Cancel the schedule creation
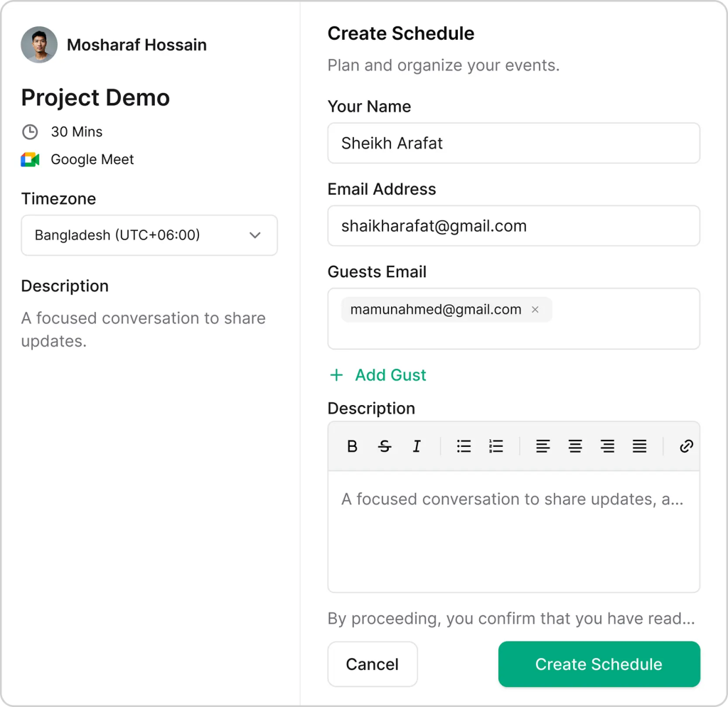728x707 pixels. click(x=373, y=664)
